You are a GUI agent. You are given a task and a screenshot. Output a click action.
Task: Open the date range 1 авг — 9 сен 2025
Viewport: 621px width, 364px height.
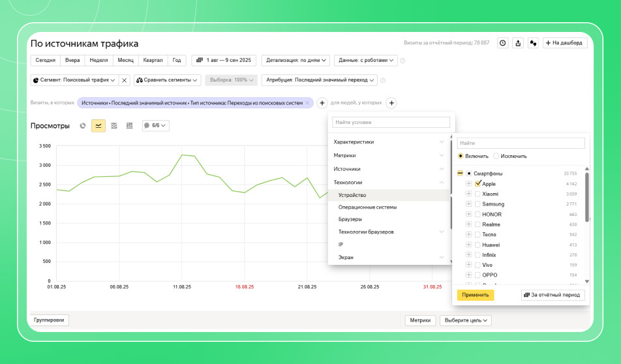(x=224, y=60)
